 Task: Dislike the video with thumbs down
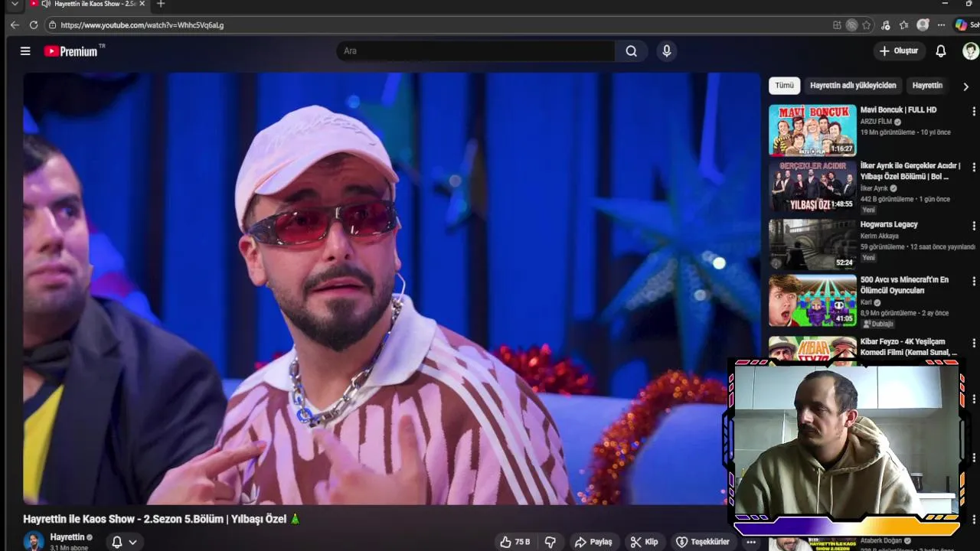click(x=550, y=542)
